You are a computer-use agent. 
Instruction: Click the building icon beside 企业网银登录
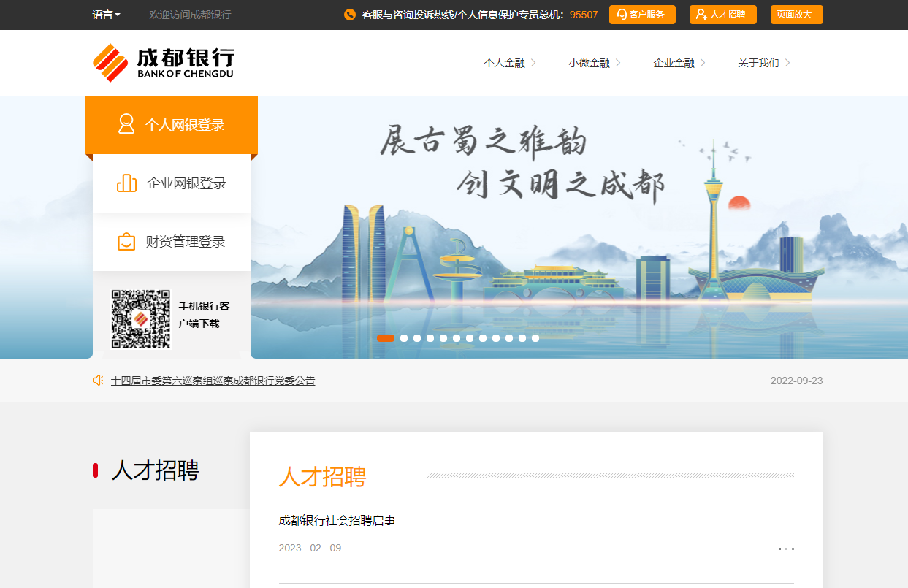[126, 183]
